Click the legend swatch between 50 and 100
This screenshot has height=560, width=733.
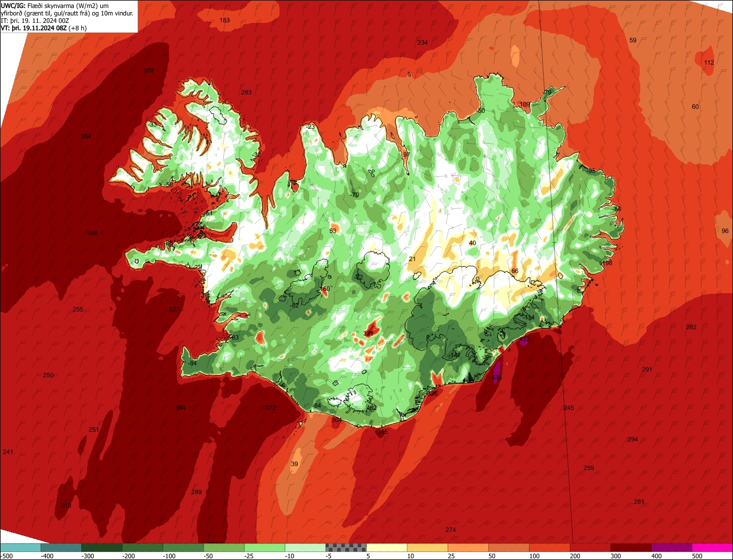509,547
